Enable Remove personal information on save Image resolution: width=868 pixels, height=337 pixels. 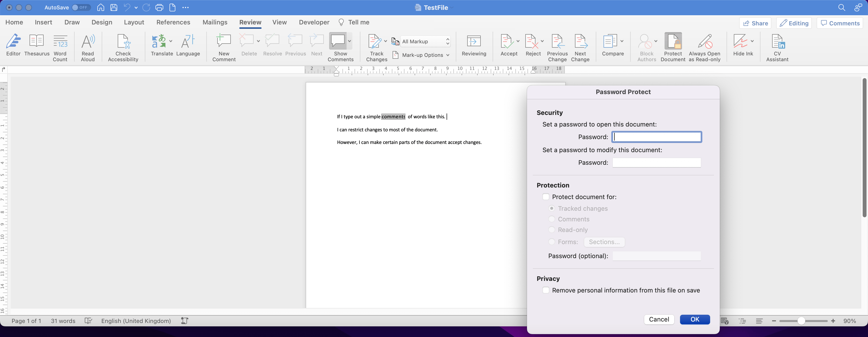click(x=546, y=290)
